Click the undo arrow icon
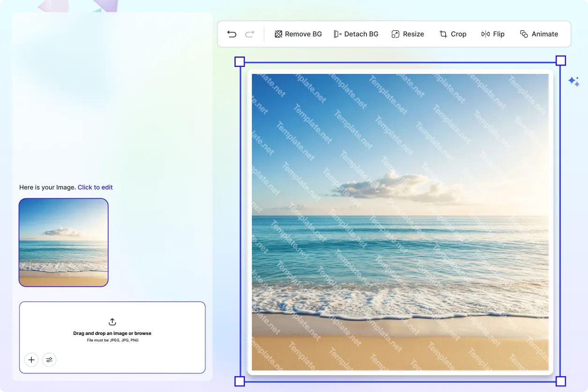Screen dimensions: 588x392 pyautogui.click(x=232, y=34)
